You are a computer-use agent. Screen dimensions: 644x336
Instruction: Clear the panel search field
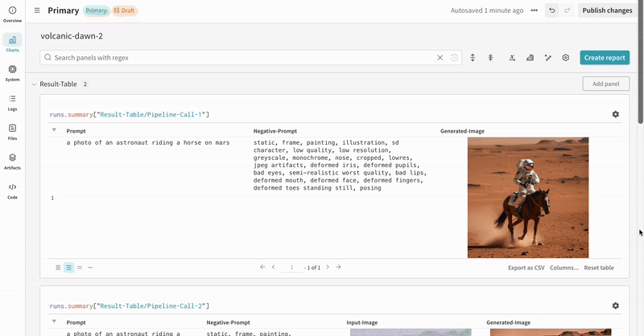[440, 58]
